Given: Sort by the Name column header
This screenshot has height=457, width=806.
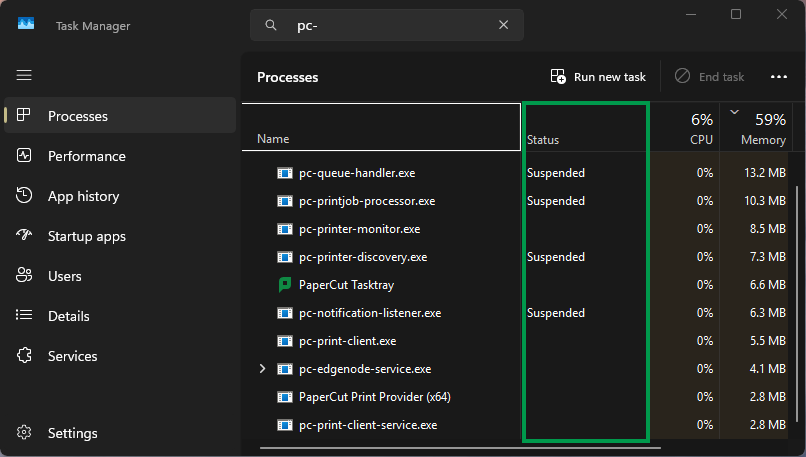Looking at the screenshot, I should [x=381, y=127].
